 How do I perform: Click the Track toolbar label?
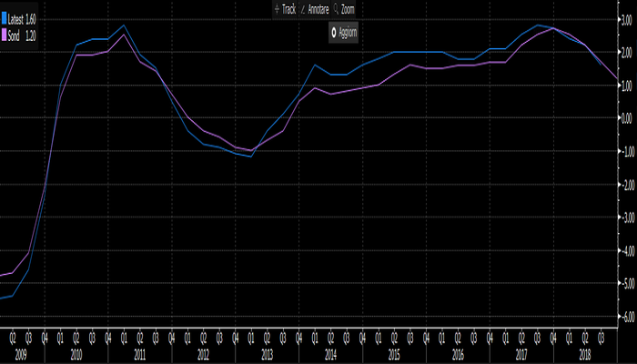click(x=288, y=8)
